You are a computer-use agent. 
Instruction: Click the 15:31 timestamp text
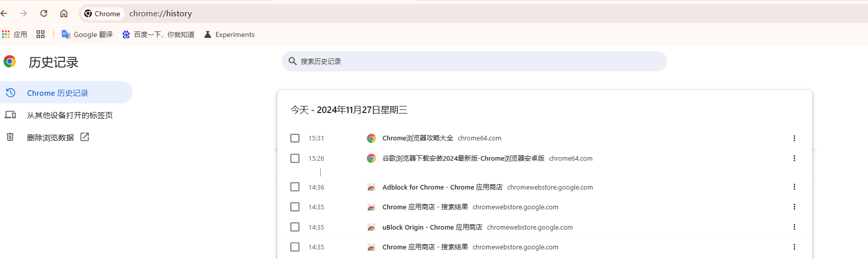click(x=316, y=138)
